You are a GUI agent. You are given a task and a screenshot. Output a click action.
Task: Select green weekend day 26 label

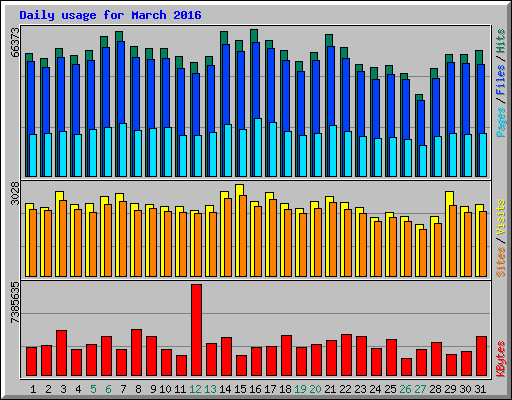point(405,389)
